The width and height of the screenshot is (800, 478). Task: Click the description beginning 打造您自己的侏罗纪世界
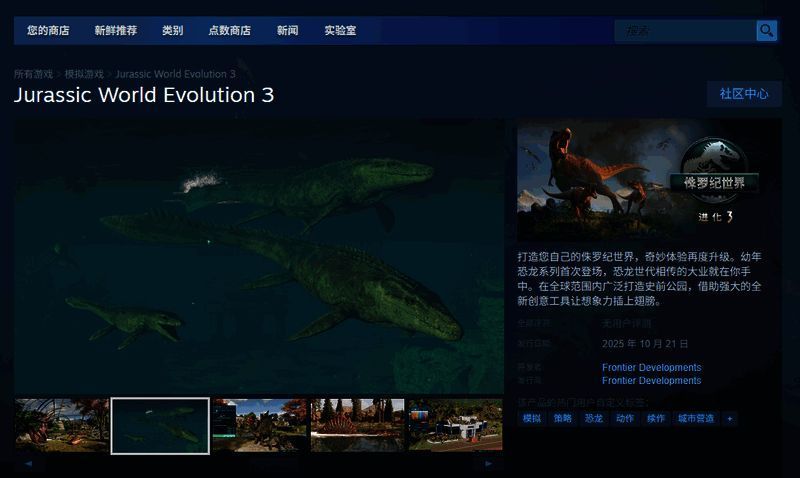(639, 279)
